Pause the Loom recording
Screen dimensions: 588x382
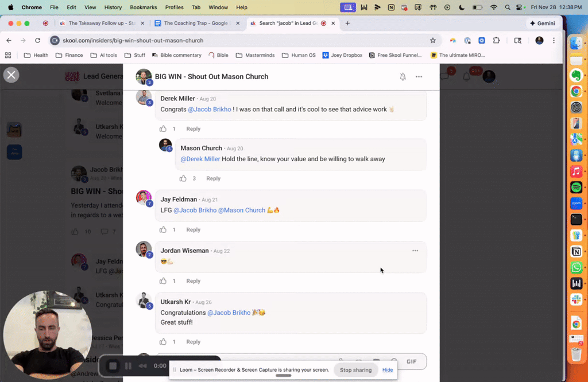tap(128, 366)
